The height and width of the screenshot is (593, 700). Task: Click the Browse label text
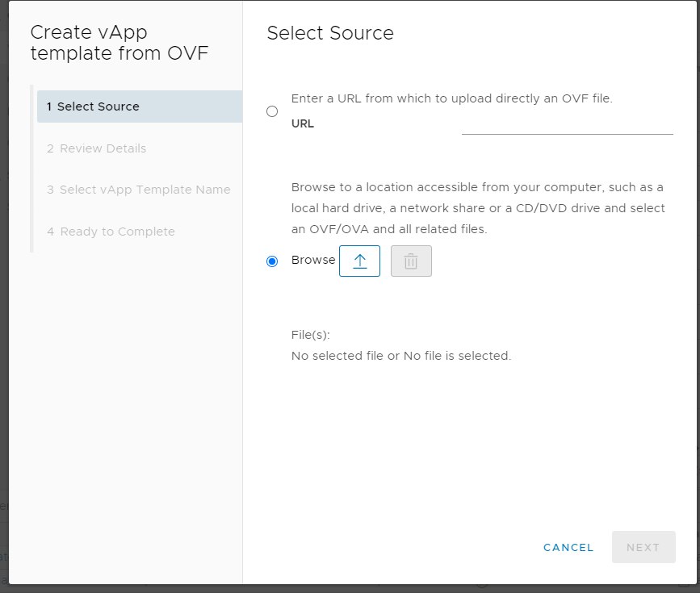(x=313, y=260)
